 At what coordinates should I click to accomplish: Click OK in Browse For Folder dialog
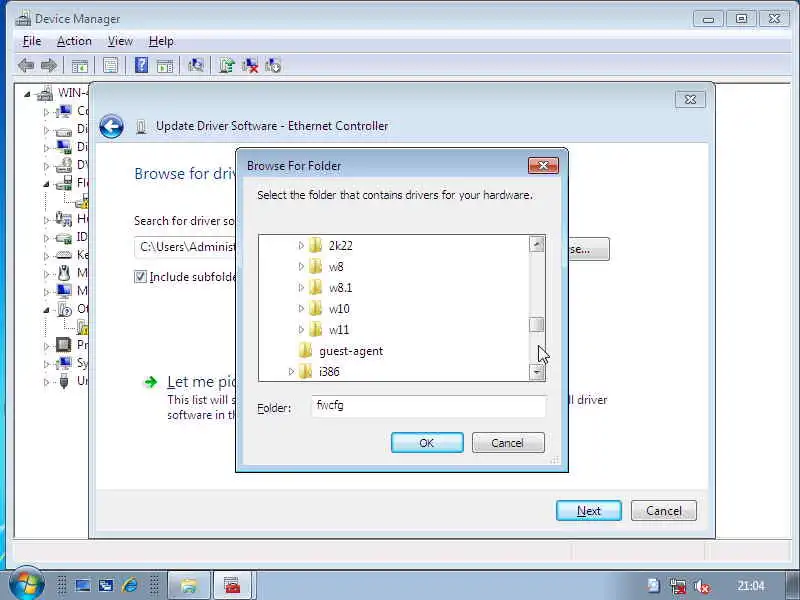point(427,443)
